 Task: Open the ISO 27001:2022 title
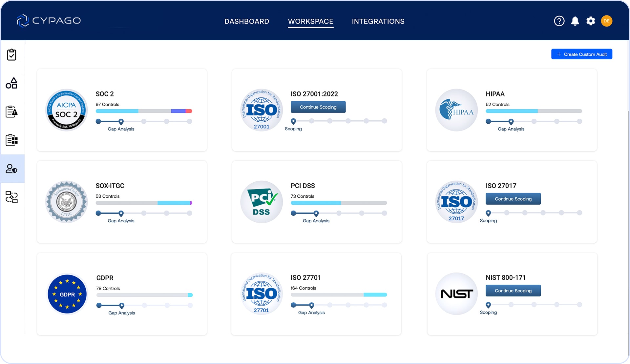click(x=314, y=94)
